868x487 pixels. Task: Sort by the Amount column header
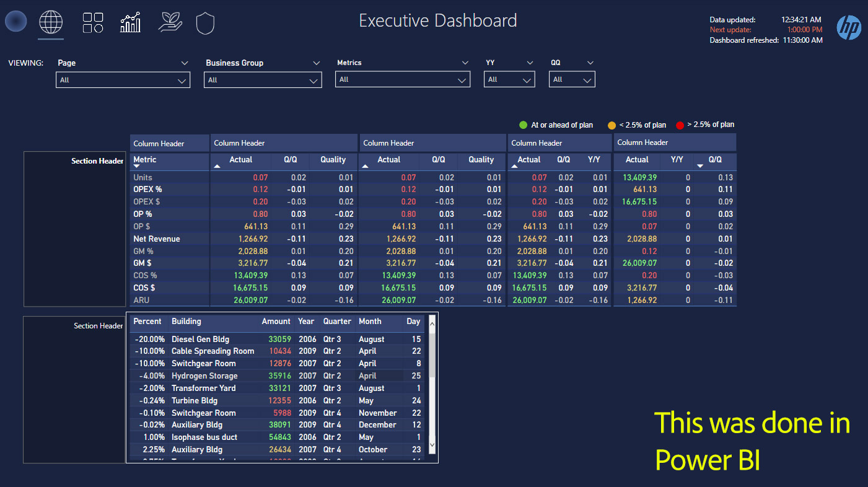coord(276,322)
